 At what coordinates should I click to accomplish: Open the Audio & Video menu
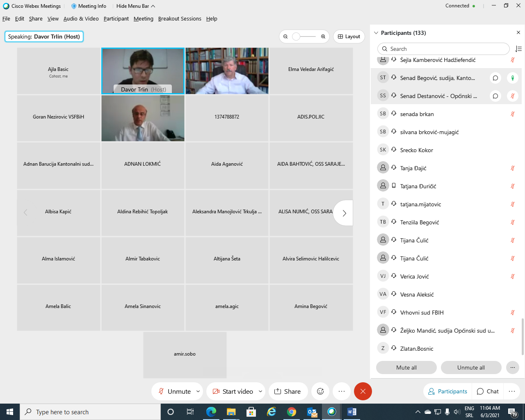[81, 18]
